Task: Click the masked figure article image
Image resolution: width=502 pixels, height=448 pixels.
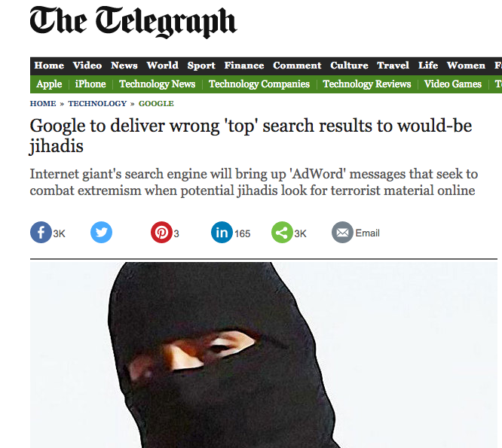Action: (x=264, y=355)
